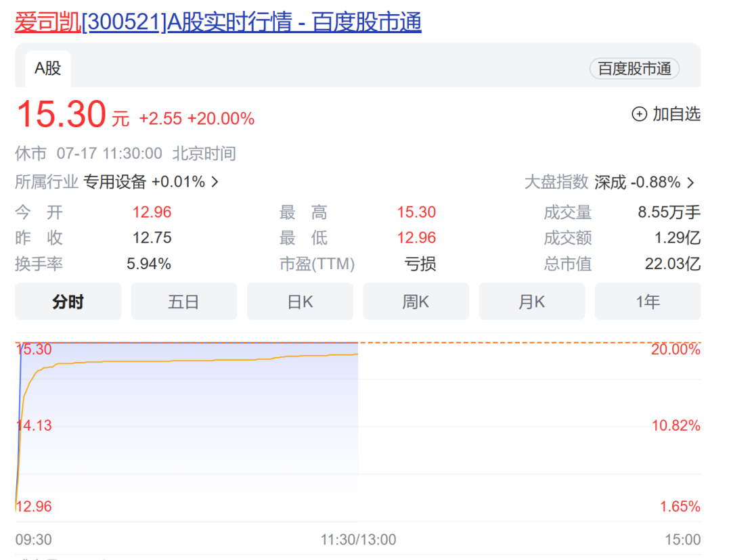Click the 市盈(TTM) value 亏损
Viewport: 731px width, 560px height.
[x=420, y=264]
